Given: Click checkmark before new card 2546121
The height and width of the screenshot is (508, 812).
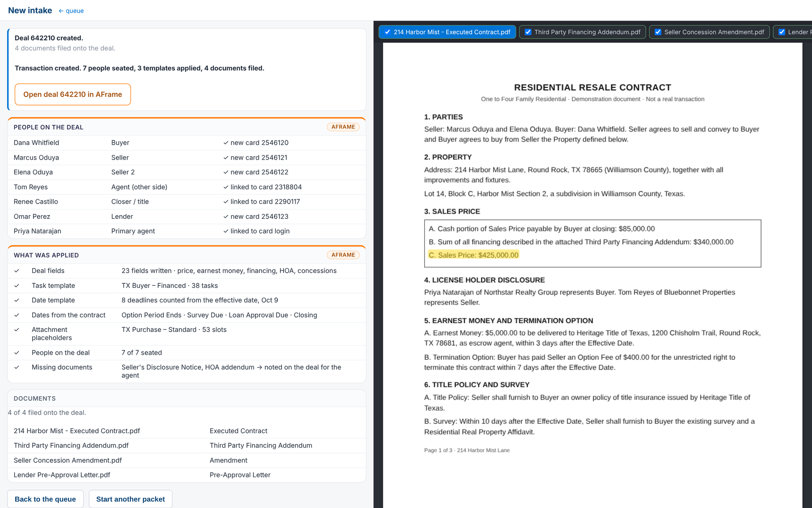Looking at the screenshot, I should point(226,158).
